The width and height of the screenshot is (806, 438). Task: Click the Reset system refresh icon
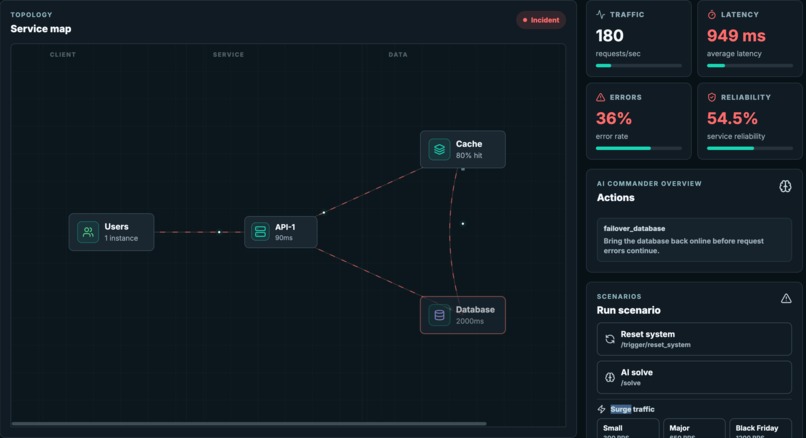[610, 339]
